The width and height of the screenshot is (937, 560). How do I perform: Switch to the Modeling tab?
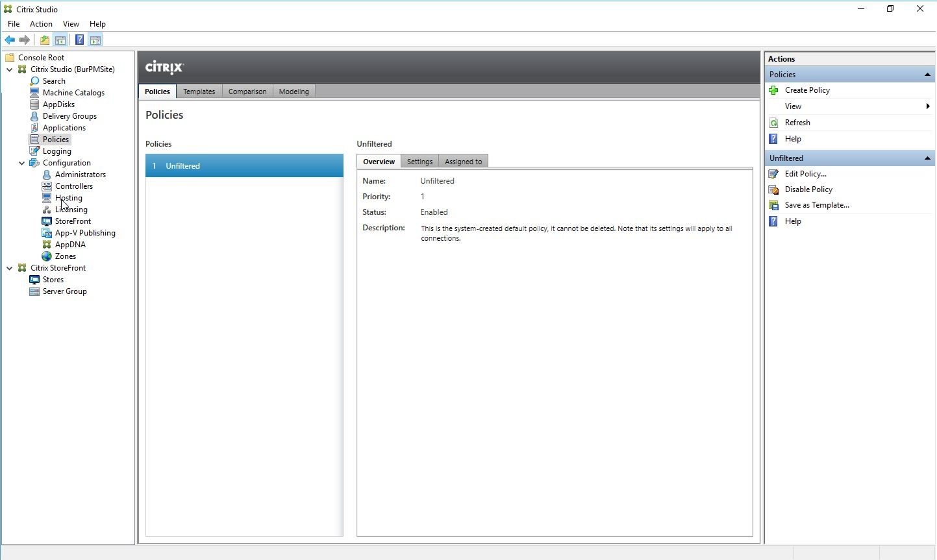coord(294,91)
